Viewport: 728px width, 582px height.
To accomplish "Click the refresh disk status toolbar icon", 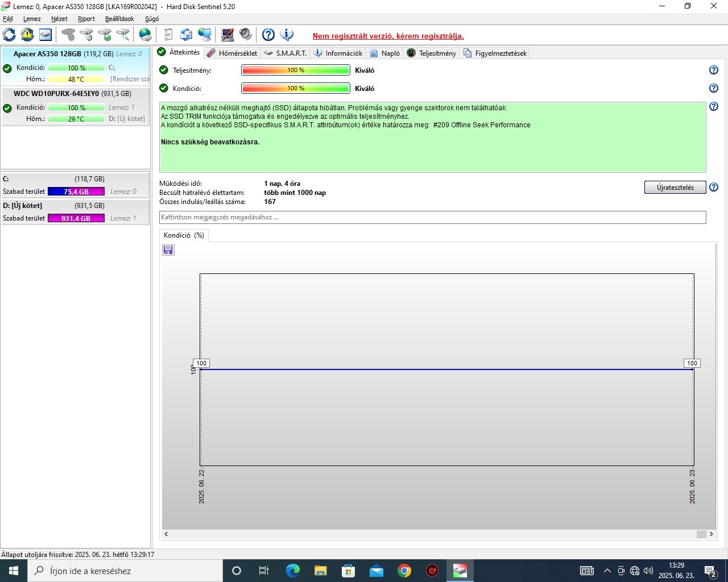I will pyautogui.click(x=9, y=35).
